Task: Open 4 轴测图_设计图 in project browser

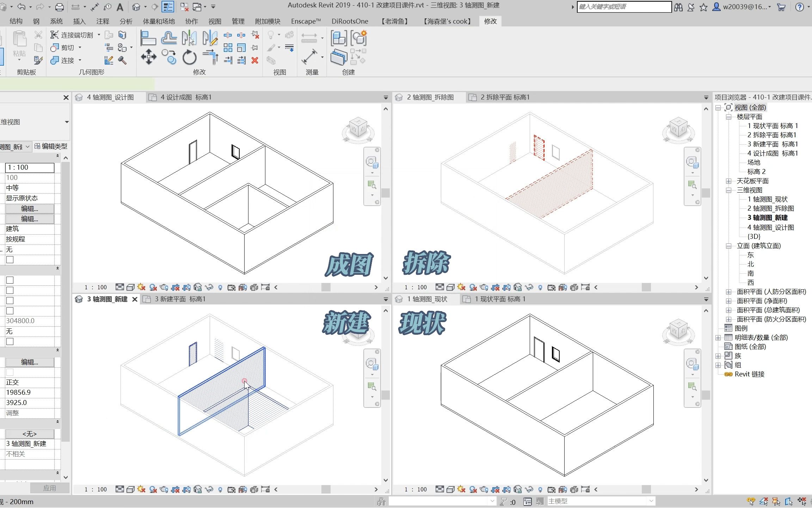Action: pos(770,227)
